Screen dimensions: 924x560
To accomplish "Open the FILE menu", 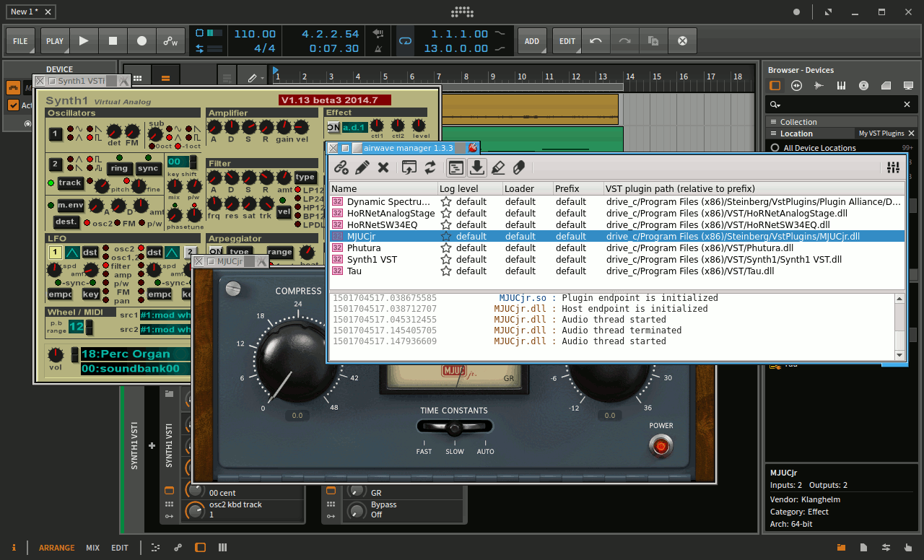I will pos(20,41).
